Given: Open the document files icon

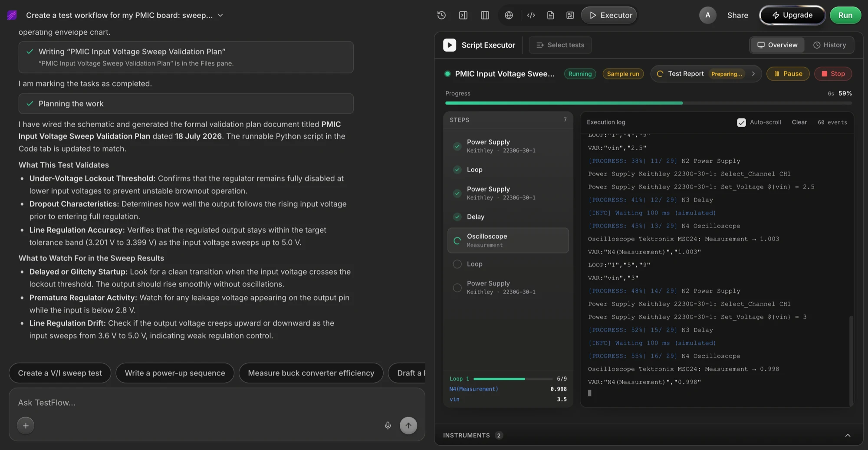Looking at the screenshot, I should click(550, 15).
